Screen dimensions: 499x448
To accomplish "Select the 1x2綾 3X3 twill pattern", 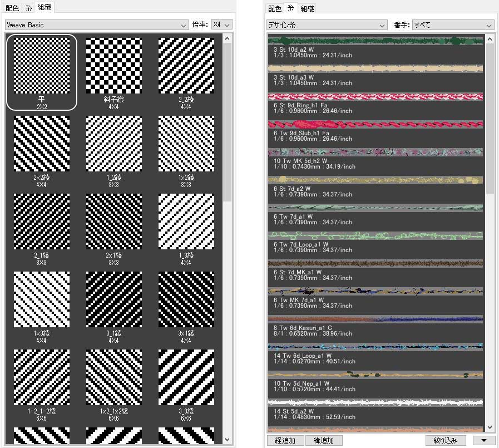I will tap(186, 151).
